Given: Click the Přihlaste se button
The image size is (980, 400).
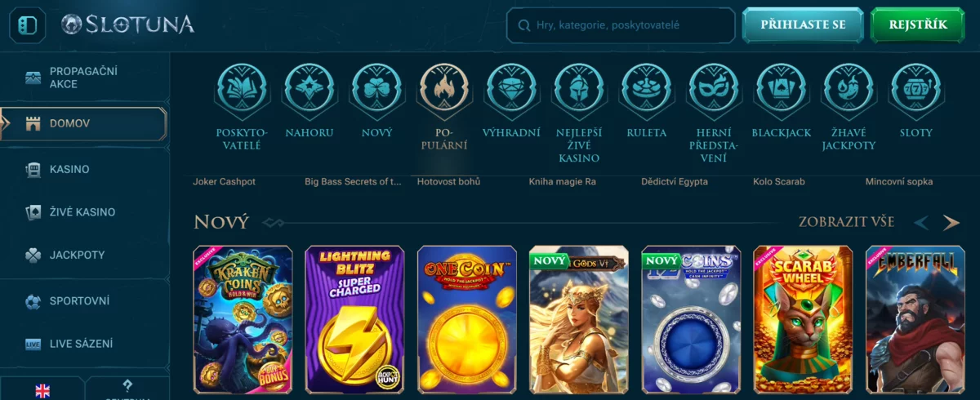Looking at the screenshot, I should coord(803,25).
